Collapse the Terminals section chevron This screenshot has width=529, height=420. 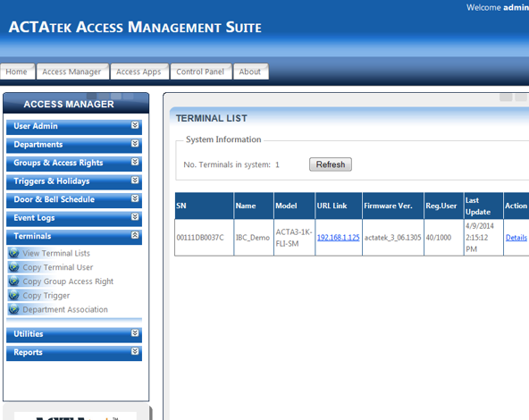pos(135,235)
